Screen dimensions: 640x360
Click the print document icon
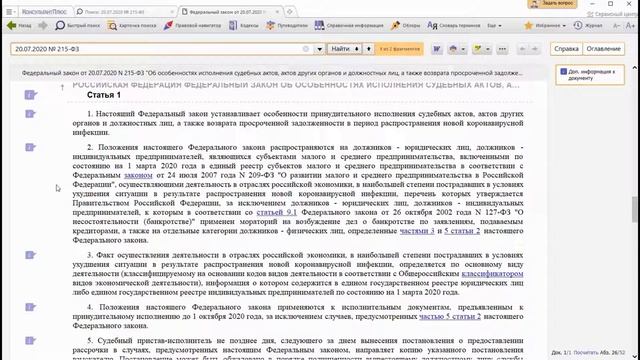coord(453,49)
